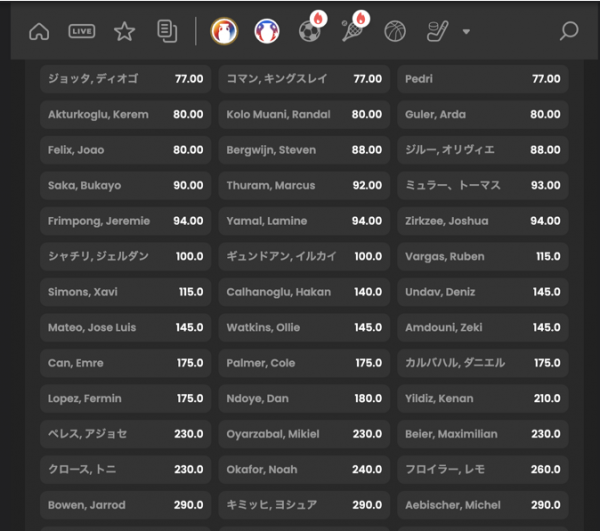This screenshot has height=531, width=600.
Task: Open the search magnifier icon
Action: [569, 31]
